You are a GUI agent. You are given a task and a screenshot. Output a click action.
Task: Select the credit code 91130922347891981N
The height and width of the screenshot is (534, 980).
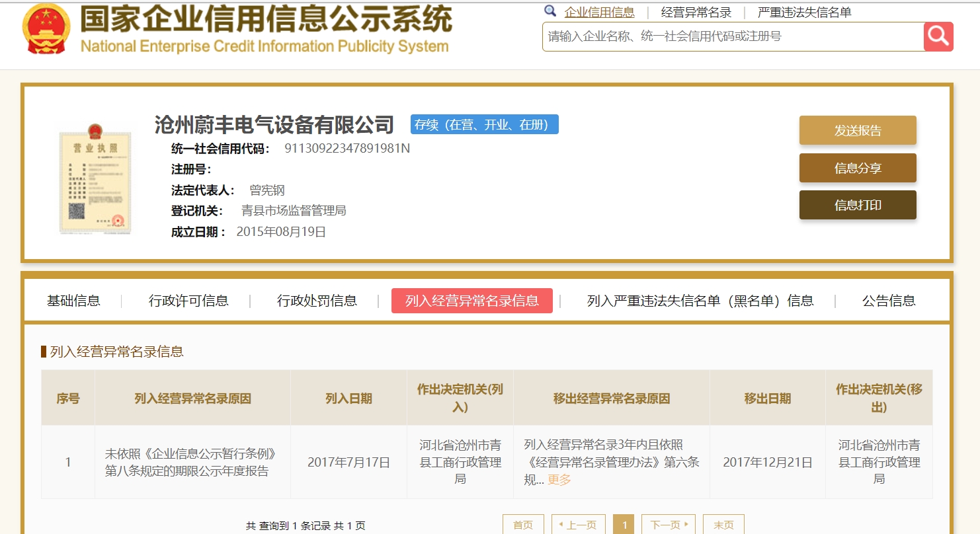tap(347, 148)
